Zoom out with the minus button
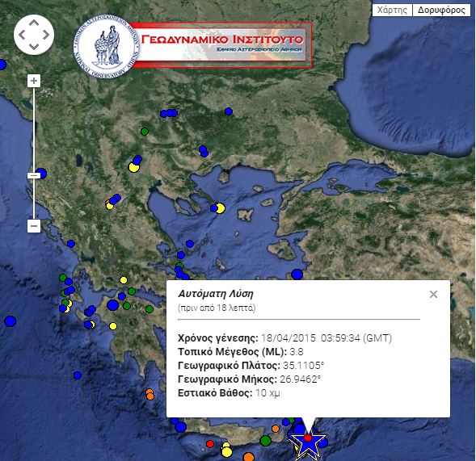This screenshot has width=476, height=461. point(34,226)
